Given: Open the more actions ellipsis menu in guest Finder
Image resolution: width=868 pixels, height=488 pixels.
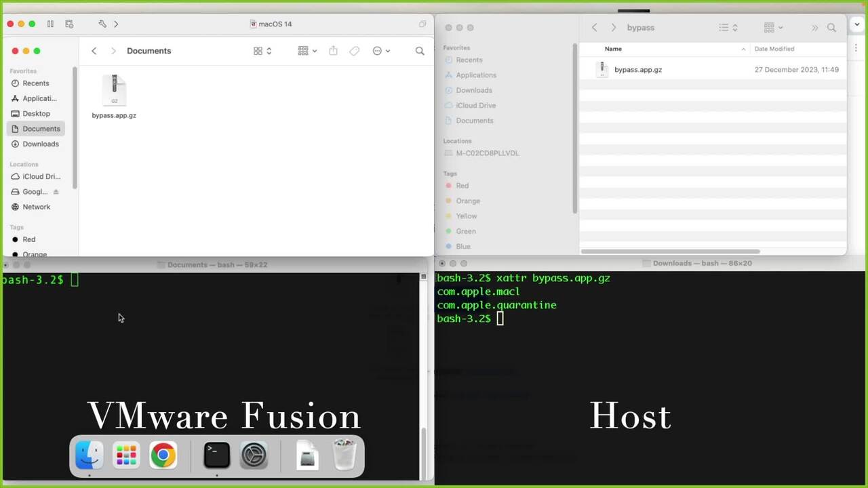Looking at the screenshot, I should pos(377,51).
